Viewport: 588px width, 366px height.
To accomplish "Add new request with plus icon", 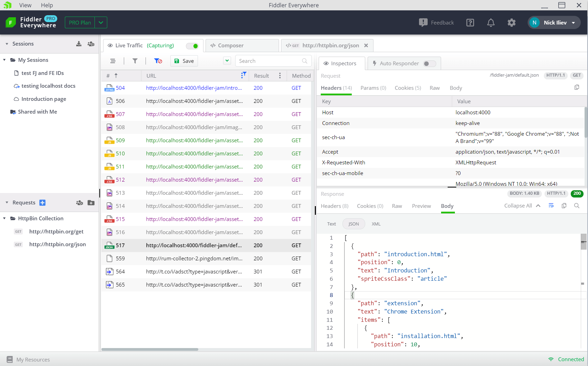I will click(x=42, y=203).
